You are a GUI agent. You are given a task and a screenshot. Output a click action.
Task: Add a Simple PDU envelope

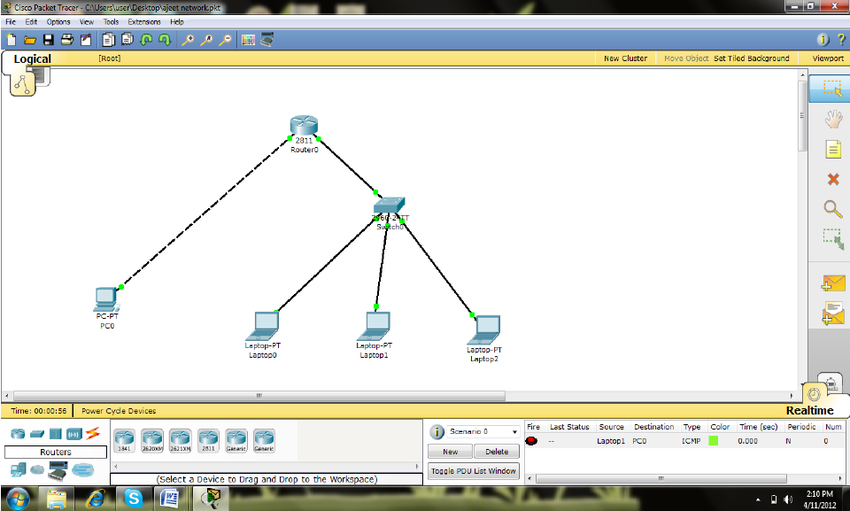click(833, 283)
